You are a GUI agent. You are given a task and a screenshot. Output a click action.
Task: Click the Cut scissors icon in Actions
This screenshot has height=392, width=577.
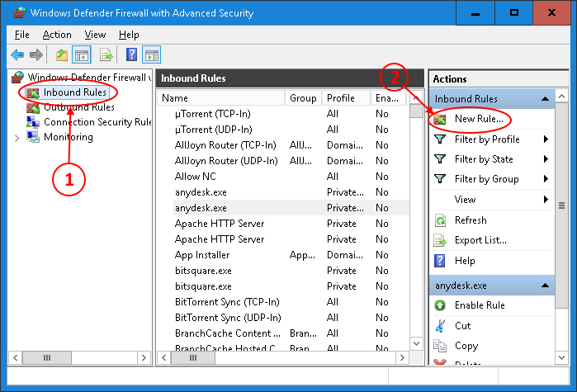440,326
